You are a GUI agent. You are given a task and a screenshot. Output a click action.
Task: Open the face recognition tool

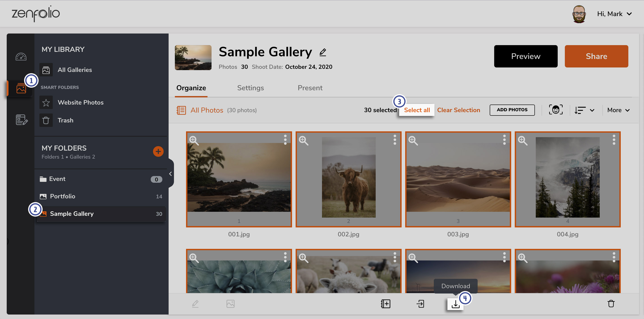point(555,110)
